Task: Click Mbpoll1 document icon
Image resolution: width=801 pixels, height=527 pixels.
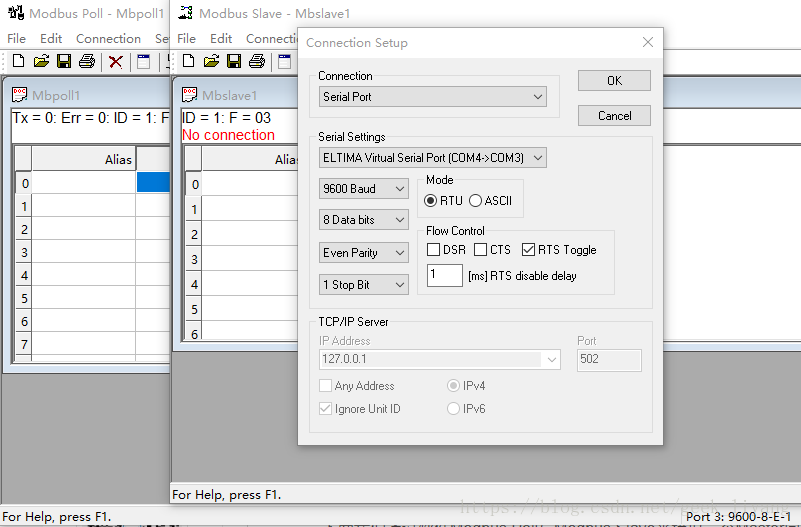Action: tap(19, 94)
